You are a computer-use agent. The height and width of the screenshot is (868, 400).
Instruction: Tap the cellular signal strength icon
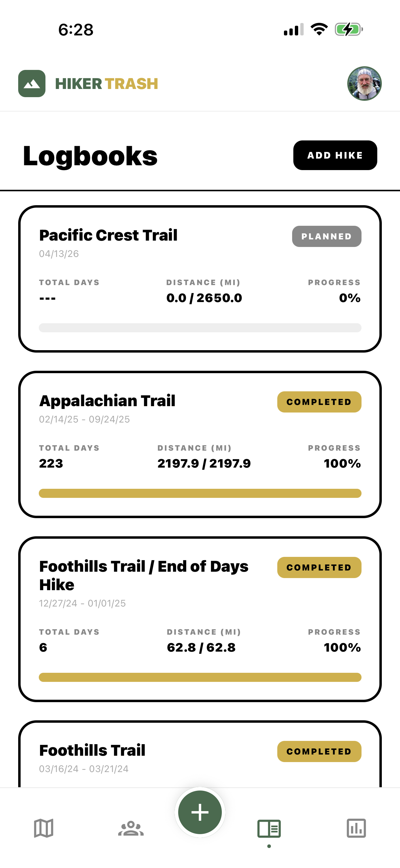coord(293,30)
